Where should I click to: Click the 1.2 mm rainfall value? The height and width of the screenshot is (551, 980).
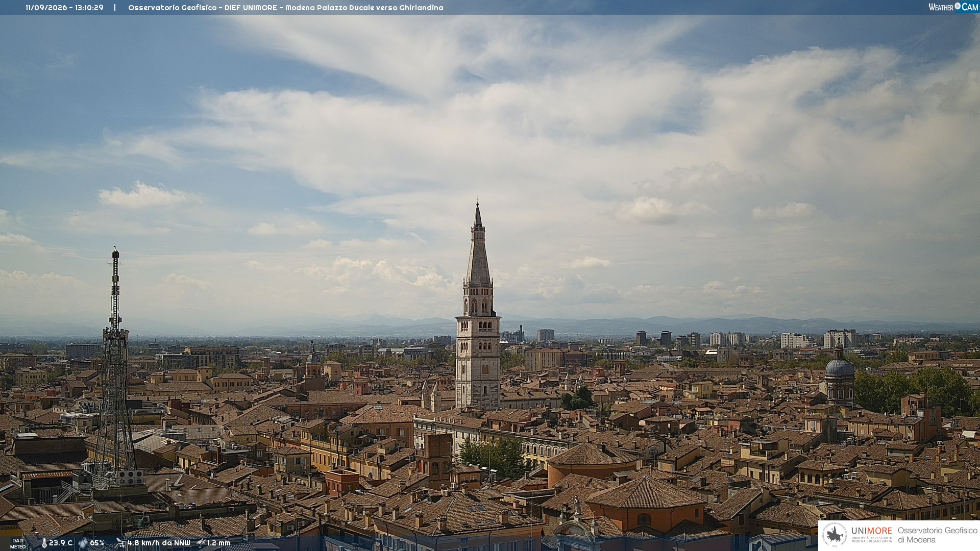(x=218, y=543)
